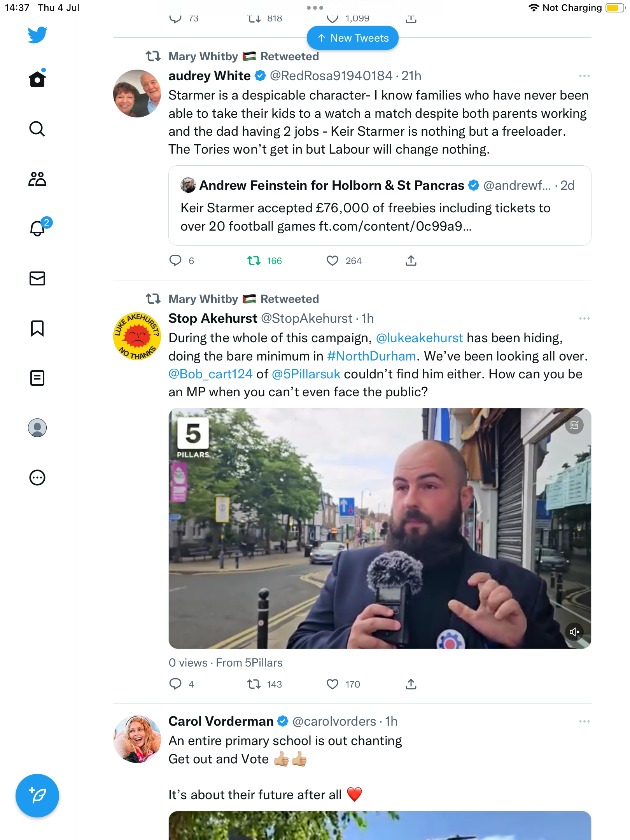Image resolution: width=630 pixels, height=840 pixels.
Task: Go to the Home tab
Action: point(37,79)
